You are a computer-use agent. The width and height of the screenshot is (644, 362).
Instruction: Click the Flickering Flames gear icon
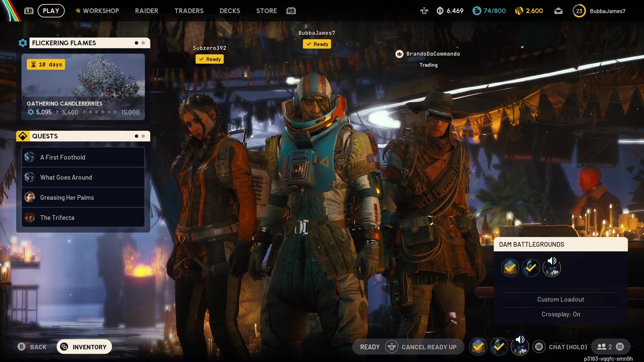click(23, 43)
